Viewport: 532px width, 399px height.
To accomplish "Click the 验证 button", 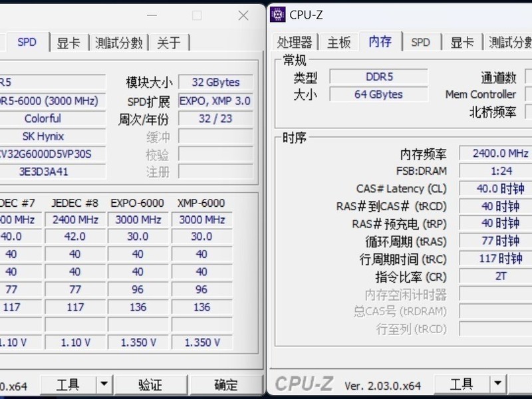I will (x=151, y=385).
